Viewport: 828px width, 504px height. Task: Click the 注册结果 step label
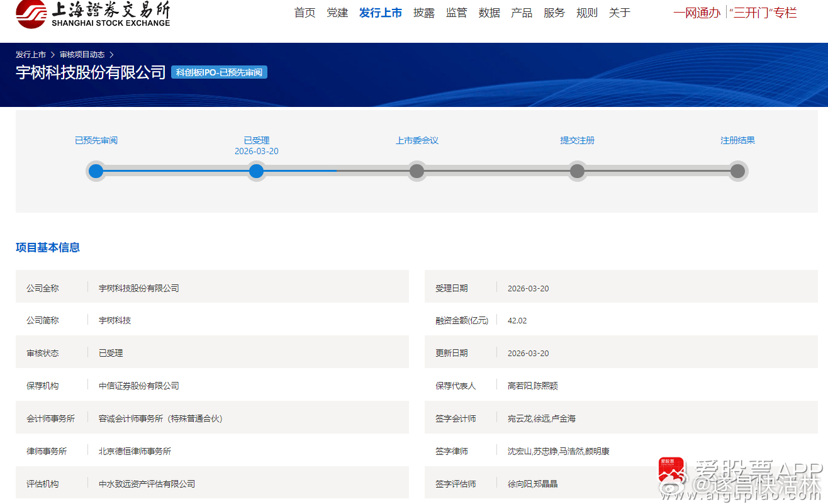coord(737,140)
